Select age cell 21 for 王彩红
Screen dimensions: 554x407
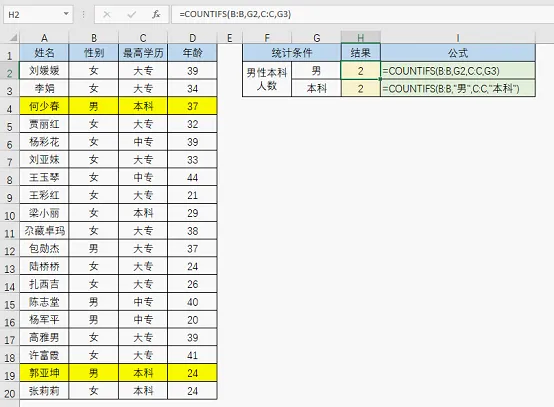(193, 195)
